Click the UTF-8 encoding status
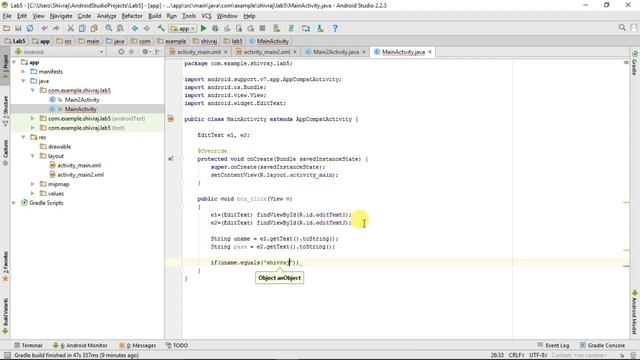The width and height of the screenshot is (640, 360). tap(538, 355)
